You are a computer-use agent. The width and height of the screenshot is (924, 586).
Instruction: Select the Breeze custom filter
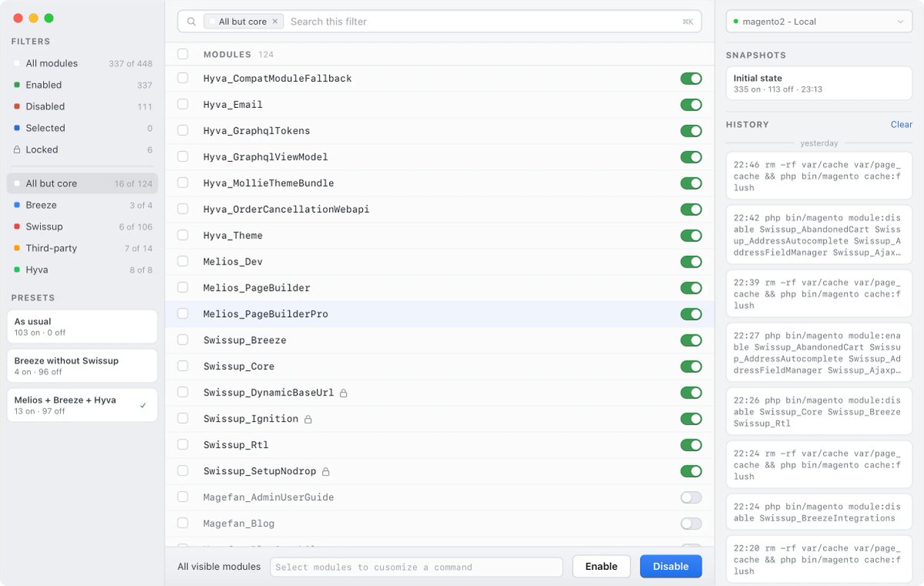tap(82, 205)
